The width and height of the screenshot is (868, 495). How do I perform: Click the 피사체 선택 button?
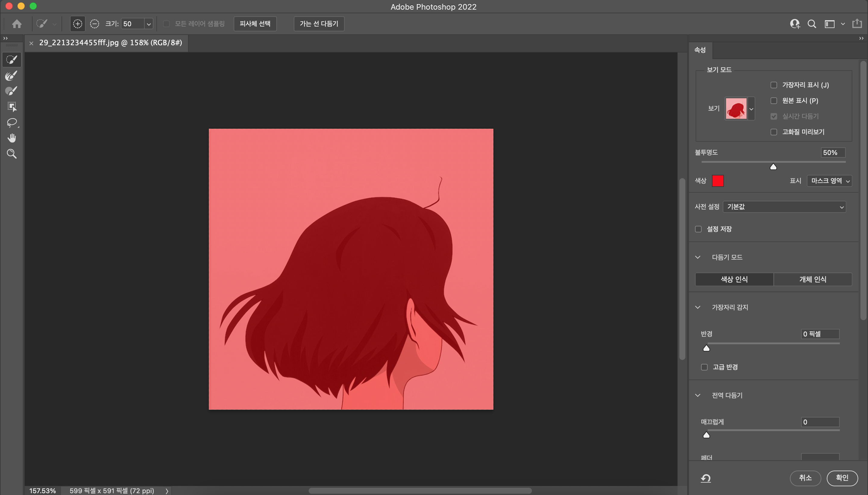point(255,24)
